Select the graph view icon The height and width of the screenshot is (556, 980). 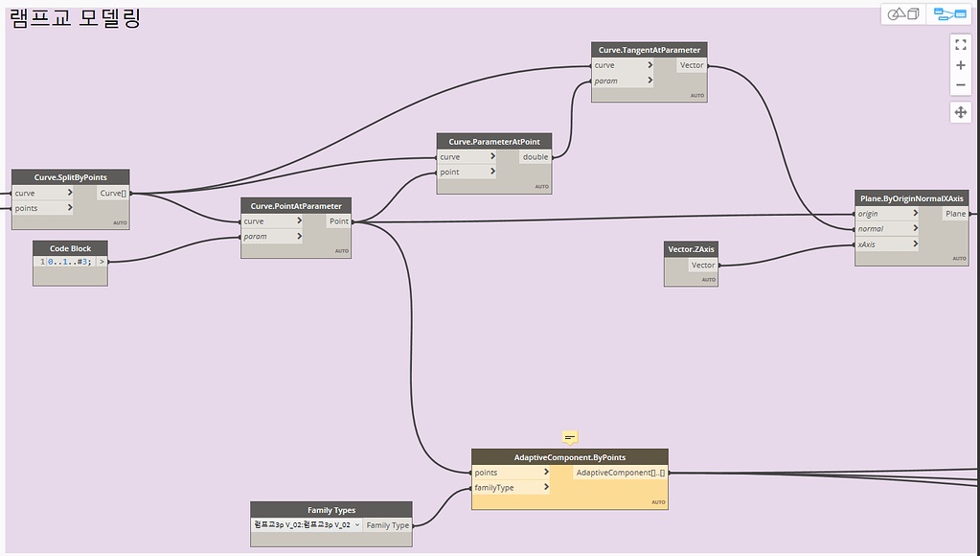[x=949, y=13]
